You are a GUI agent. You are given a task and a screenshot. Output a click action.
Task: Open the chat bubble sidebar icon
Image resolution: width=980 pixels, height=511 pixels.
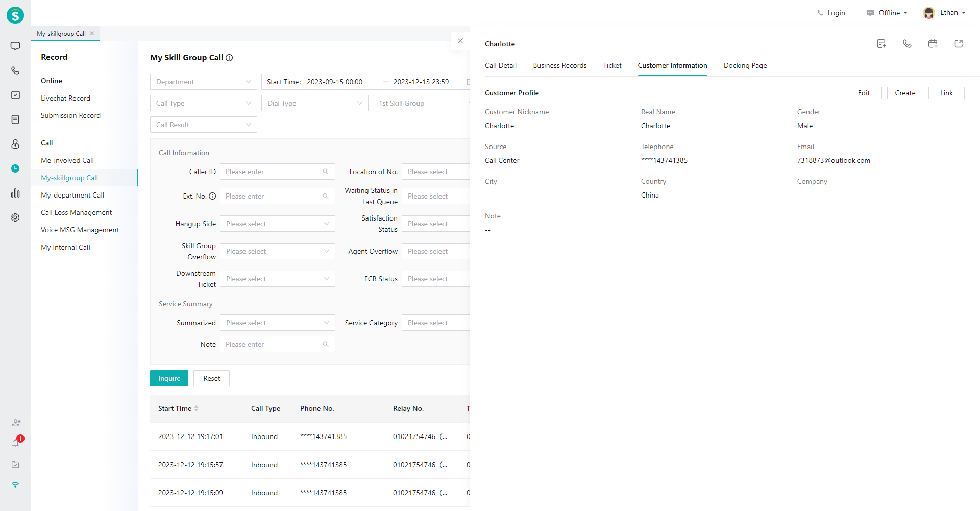[x=15, y=46]
